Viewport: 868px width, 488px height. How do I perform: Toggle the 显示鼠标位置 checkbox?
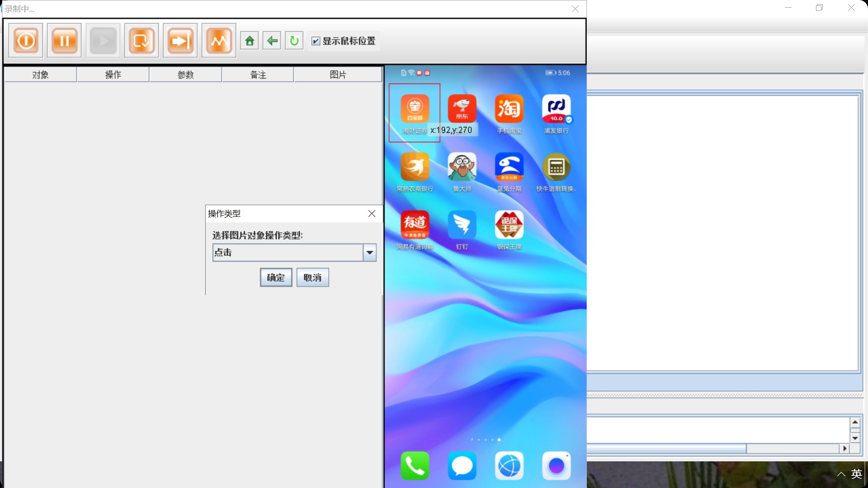tap(316, 41)
